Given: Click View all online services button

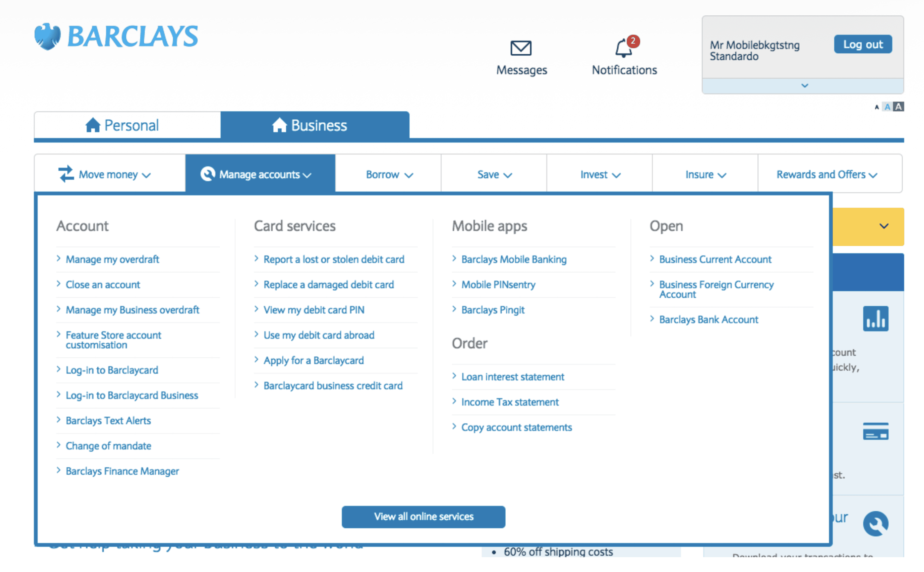Looking at the screenshot, I should [423, 516].
